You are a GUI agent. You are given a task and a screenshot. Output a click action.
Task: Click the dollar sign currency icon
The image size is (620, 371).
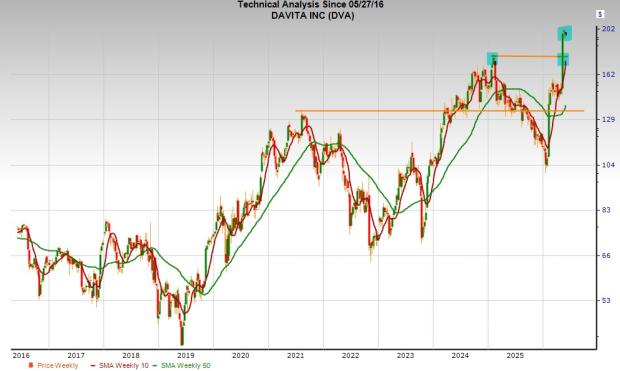coord(600,14)
